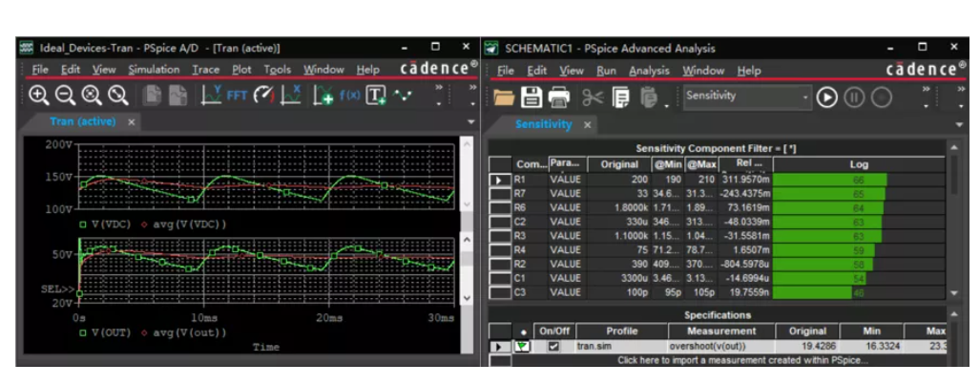980x385 pixels.
Task: Click the Zoom Out magnifier in PSpice A/D
Action: 65,96
